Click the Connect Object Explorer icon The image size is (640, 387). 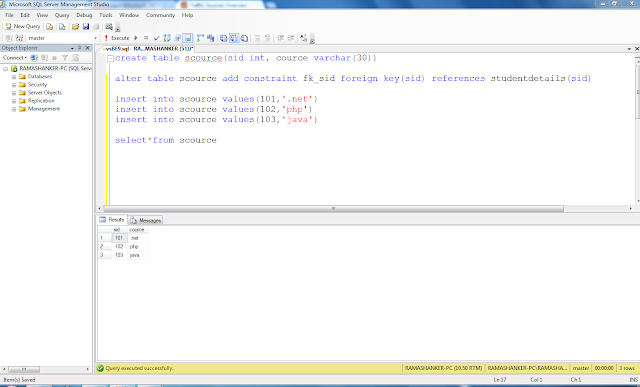point(34,58)
